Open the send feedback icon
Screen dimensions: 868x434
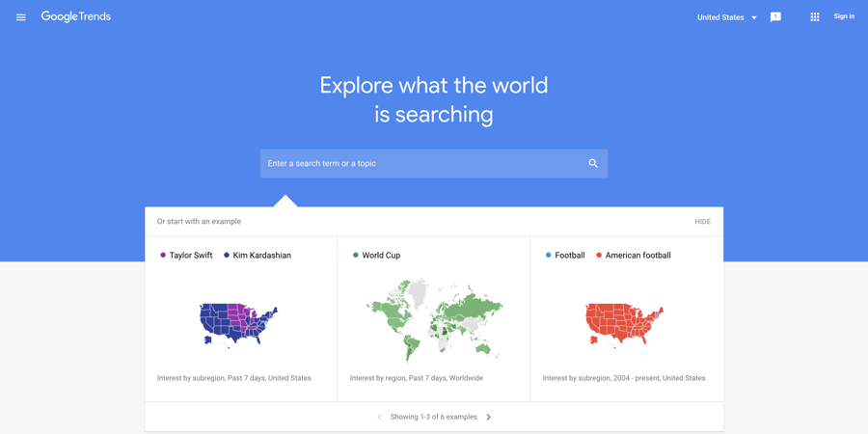775,17
